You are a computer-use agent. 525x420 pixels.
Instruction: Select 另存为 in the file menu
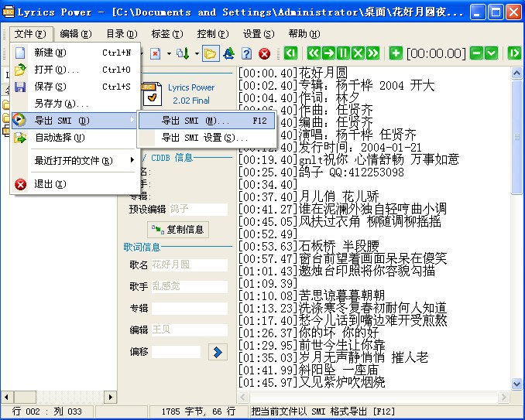click(61, 104)
